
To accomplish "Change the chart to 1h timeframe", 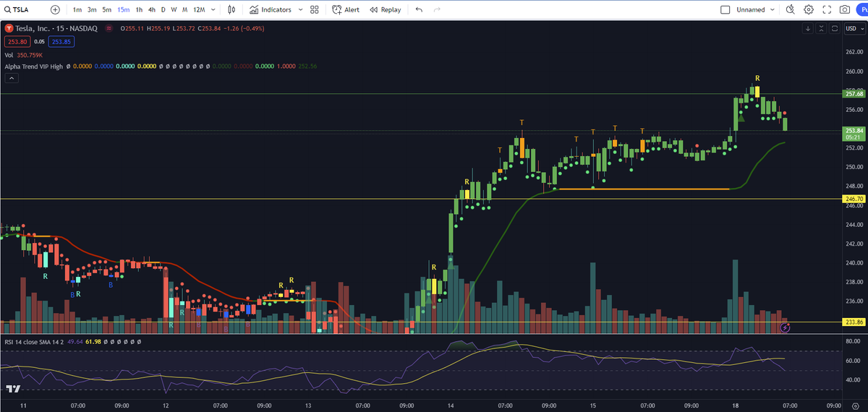I will pyautogui.click(x=139, y=10).
